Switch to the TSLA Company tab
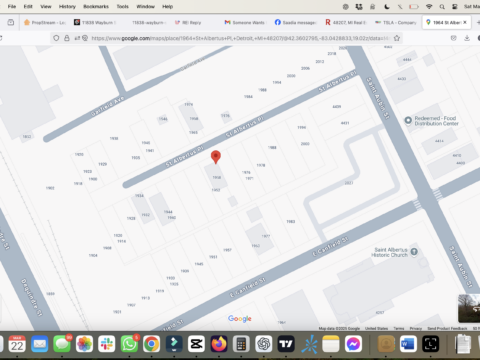This screenshot has height=360, width=480. [x=396, y=22]
